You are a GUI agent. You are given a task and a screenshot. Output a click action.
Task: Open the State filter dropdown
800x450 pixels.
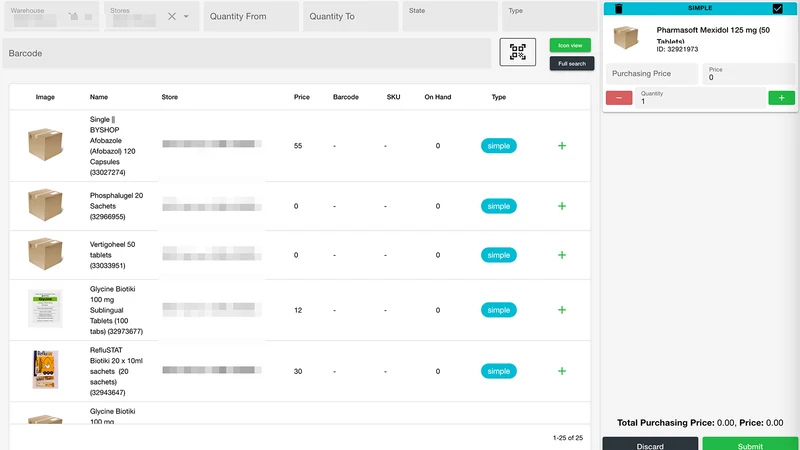coord(450,16)
